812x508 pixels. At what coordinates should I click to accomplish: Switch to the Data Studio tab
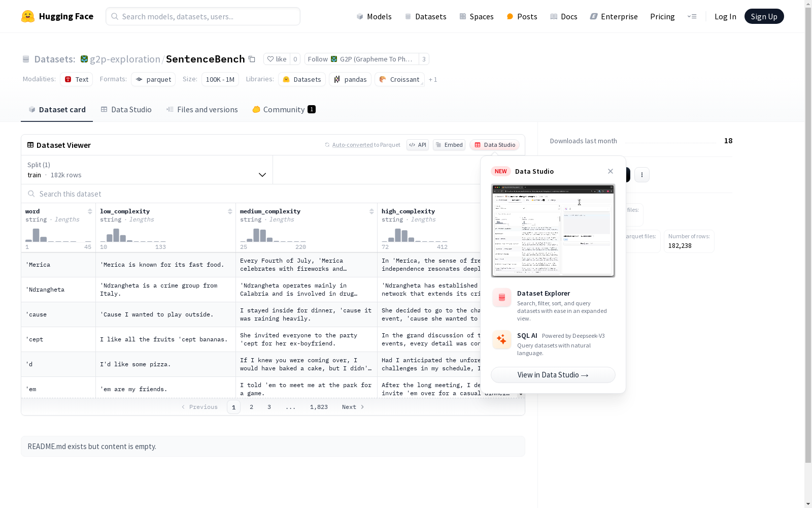tap(126, 109)
